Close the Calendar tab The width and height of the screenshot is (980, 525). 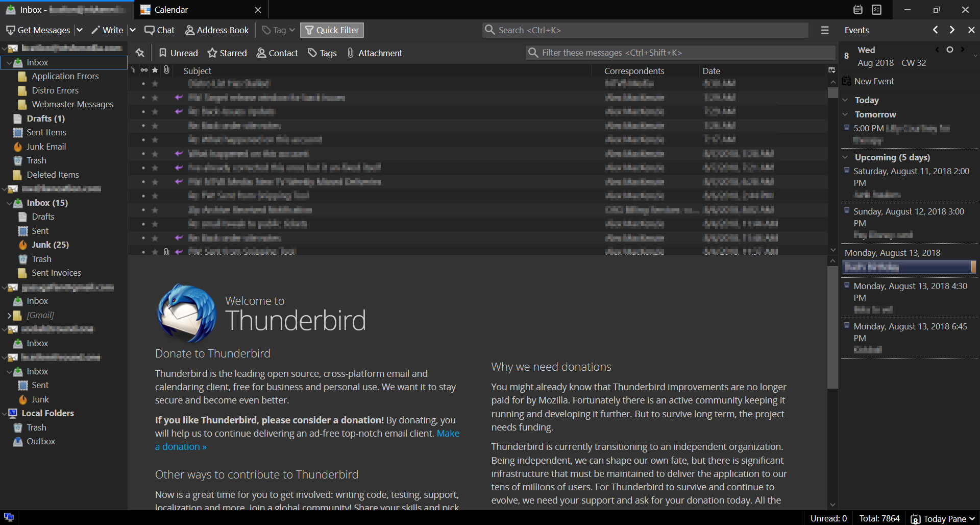(x=258, y=10)
